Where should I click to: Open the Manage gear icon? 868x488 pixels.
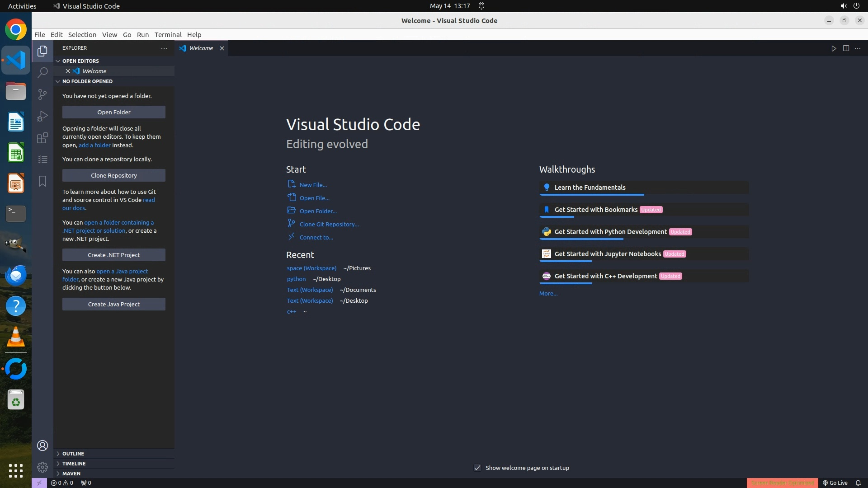coord(42,467)
